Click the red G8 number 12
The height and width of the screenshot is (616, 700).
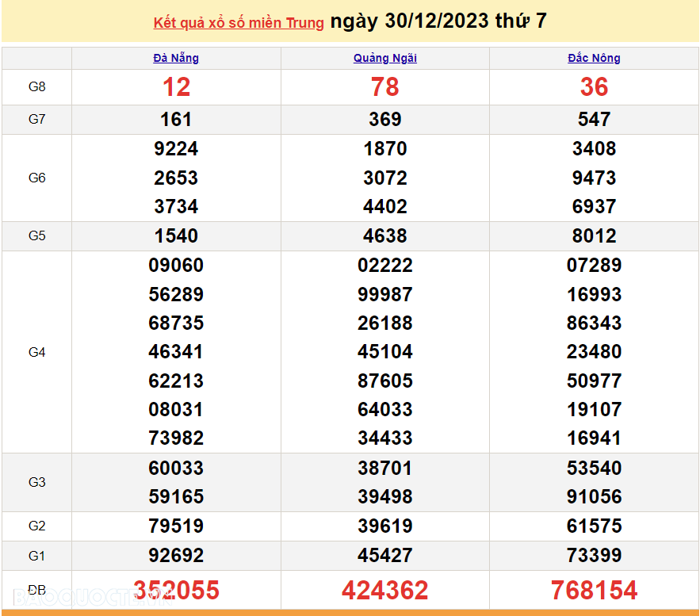pyautogui.click(x=176, y=87)
